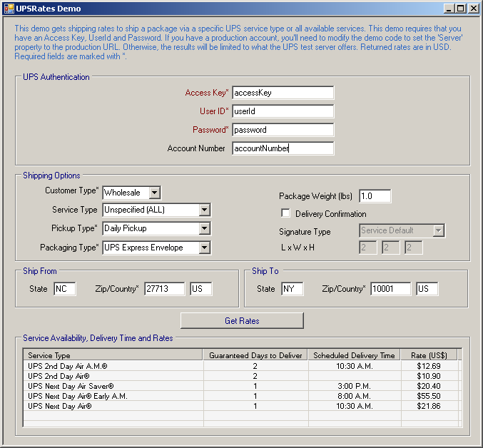Viewport: 483px width, 448px height.
Task: Click the Ship To State field NY
Action: pyautogui.click(x=292, y=289)
